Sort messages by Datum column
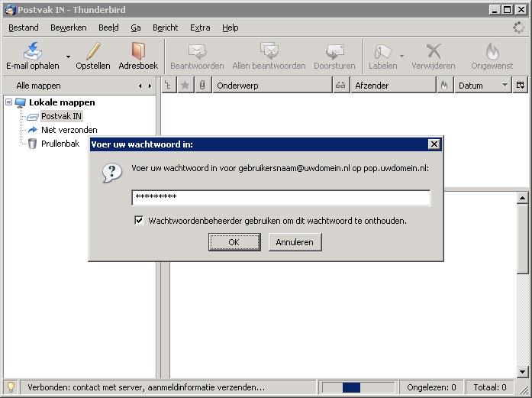Viewport: 532px width, 398px height. pyautogui.click(x=482, y=86)
